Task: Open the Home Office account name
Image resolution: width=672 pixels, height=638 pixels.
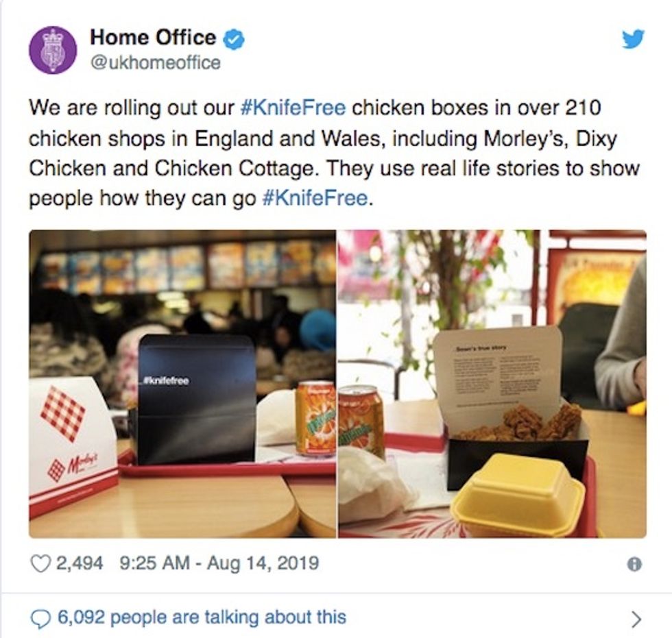Action: (x=153, y=38)
